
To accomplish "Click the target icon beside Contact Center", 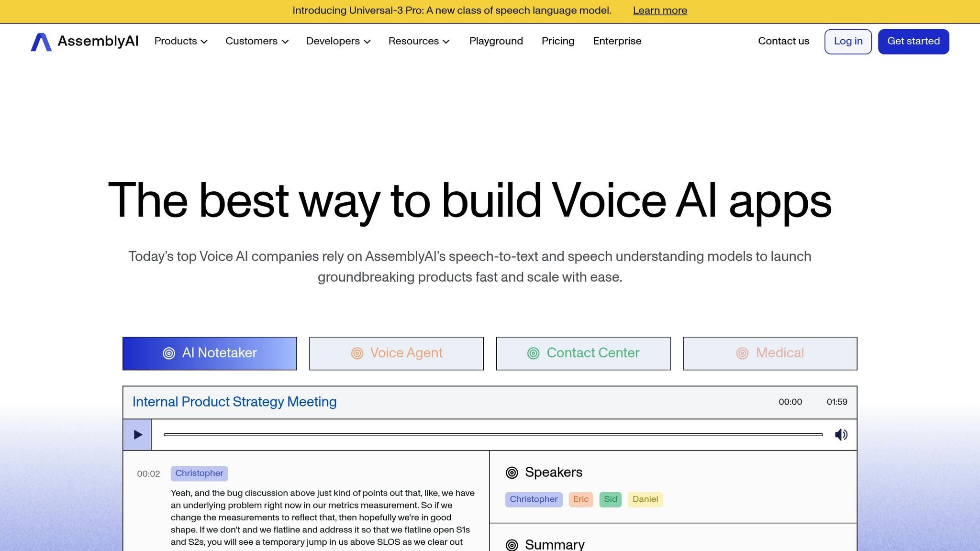I will (533, 353).
